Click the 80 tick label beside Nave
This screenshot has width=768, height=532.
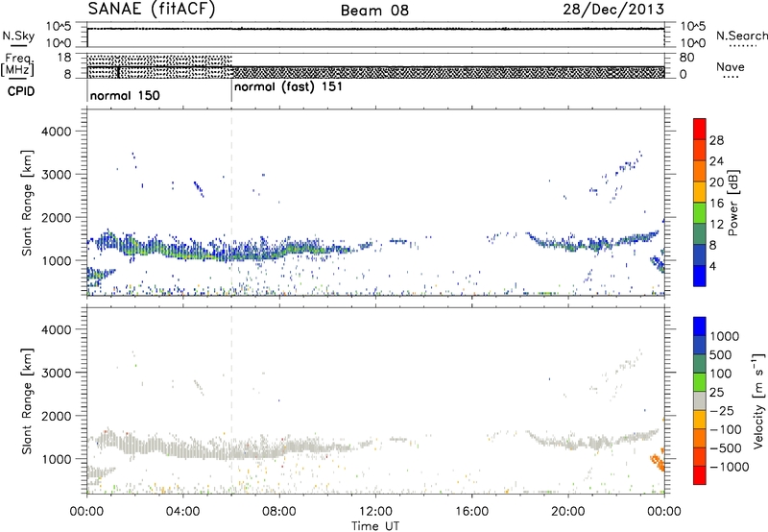[686, 58]
